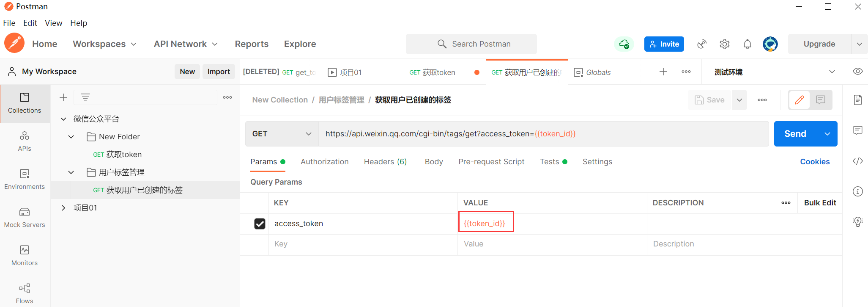Screen dimensions: 868x307
Task: Open the sync status cloud icon
Action: click(624, 44)
